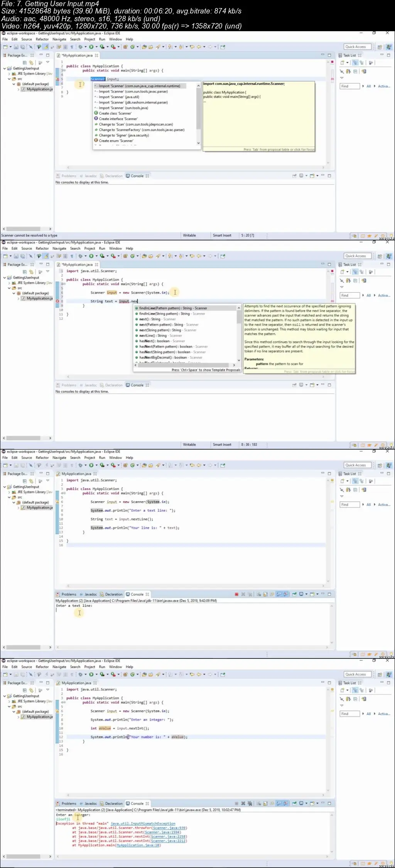Viewport: 395px width, 868px height.
Task: Click All link in Scanner quick-fix Task List
Action: (368, 86)
